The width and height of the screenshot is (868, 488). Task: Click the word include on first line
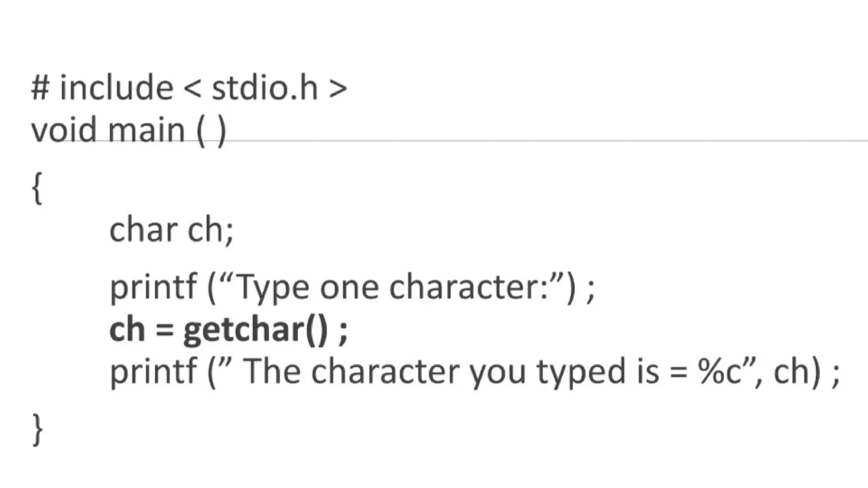pyautogui.click(x=117, y=88)
